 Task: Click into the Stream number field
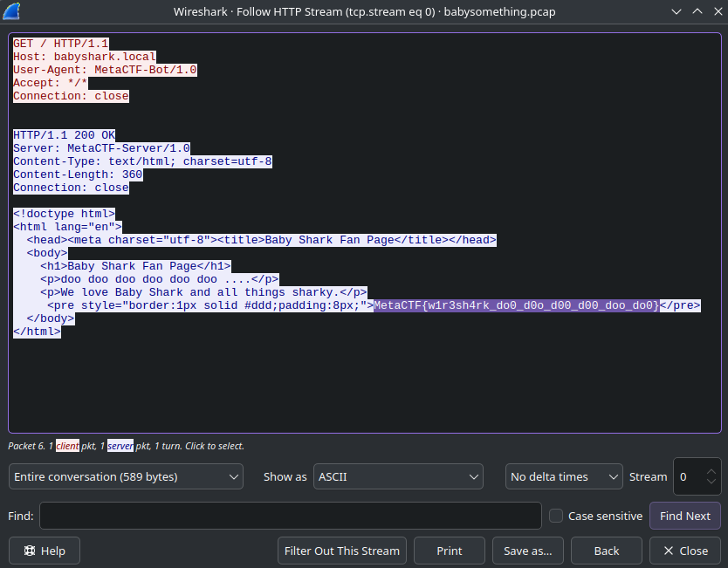pos(690,476)
